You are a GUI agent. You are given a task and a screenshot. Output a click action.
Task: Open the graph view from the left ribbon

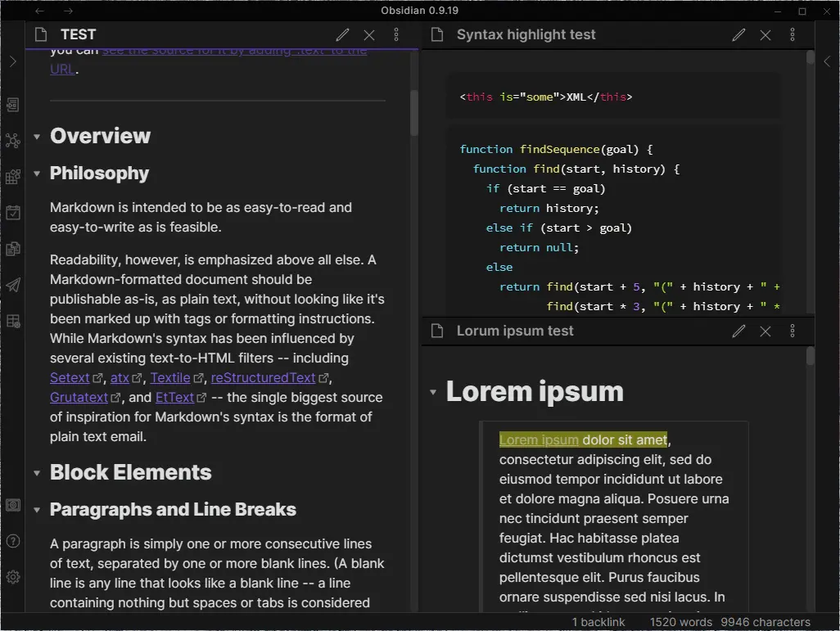point(13,141)
